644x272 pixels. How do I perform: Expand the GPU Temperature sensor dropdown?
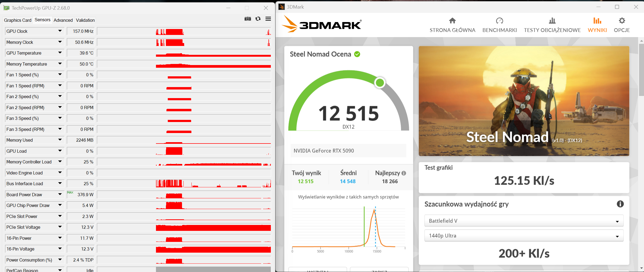(x=60, y=53)
